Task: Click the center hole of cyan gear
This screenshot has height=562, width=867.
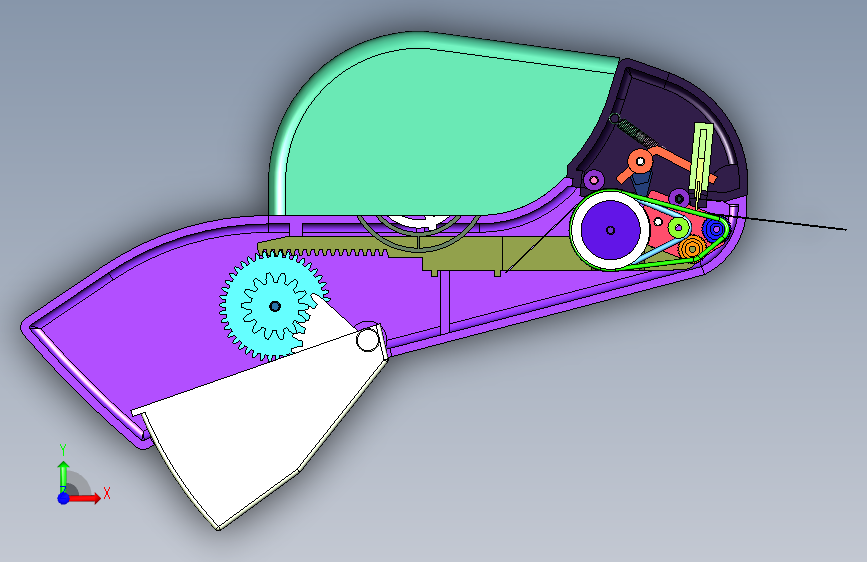Action: (x=275, y=306)
